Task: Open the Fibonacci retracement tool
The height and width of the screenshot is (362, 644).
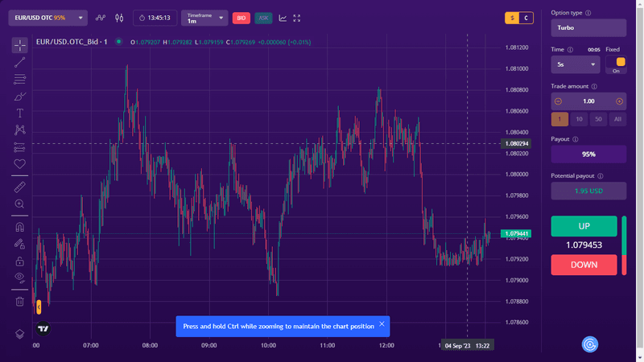Action: (19, 79)
